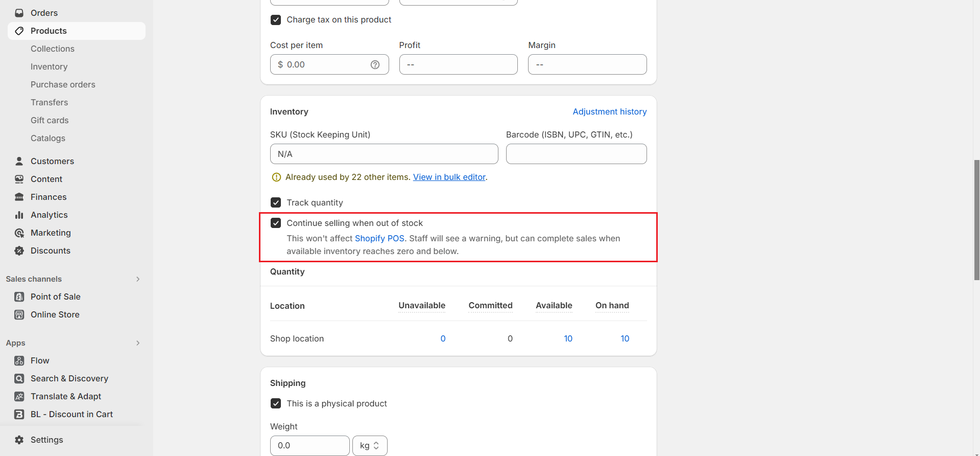Click the Search & Discovery app icon
The width and height of the screenshot is (980, 456).
(x=19, y=379)
